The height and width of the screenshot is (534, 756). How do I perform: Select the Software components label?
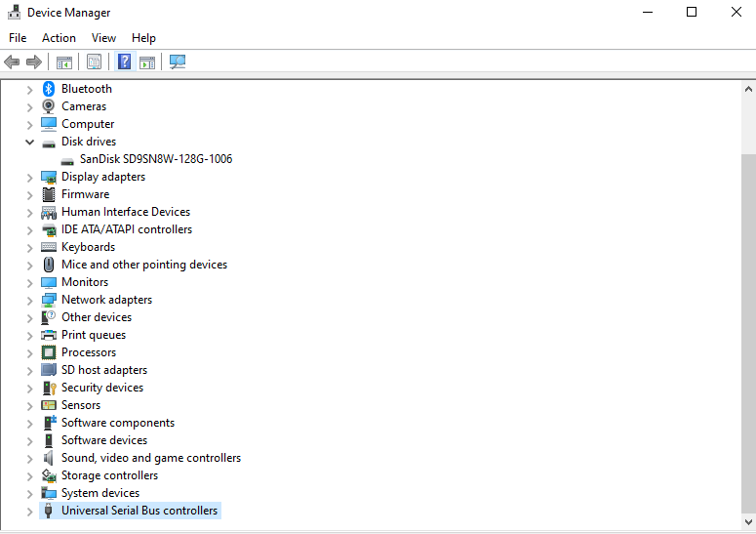[118, 423]
